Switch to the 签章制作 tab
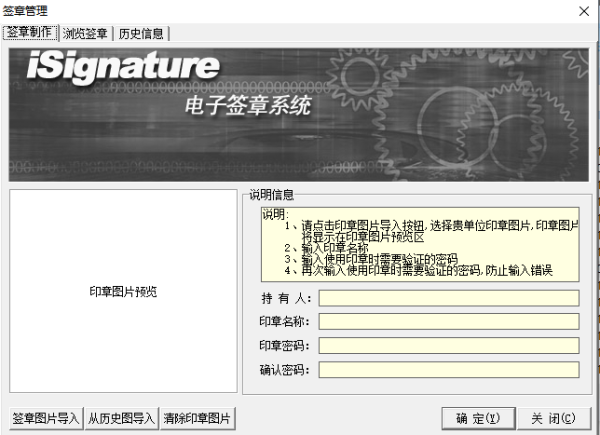 pyautogui.click(x=30, y=33)
